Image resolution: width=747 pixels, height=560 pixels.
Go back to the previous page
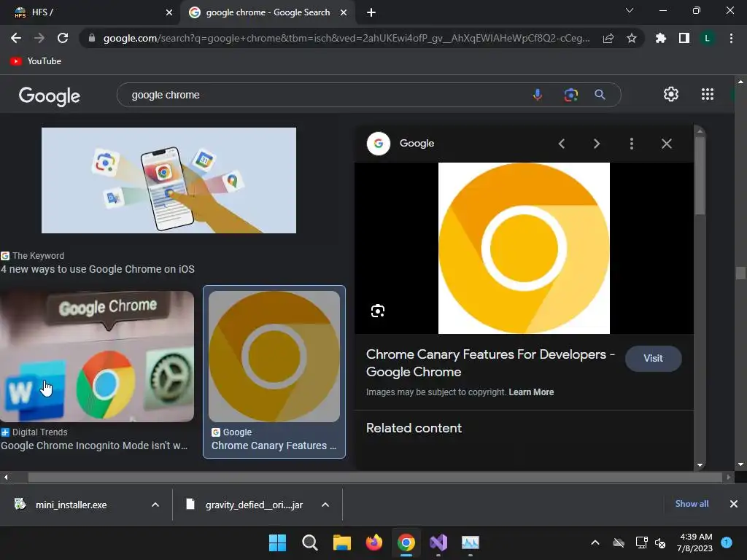[16, 38]
